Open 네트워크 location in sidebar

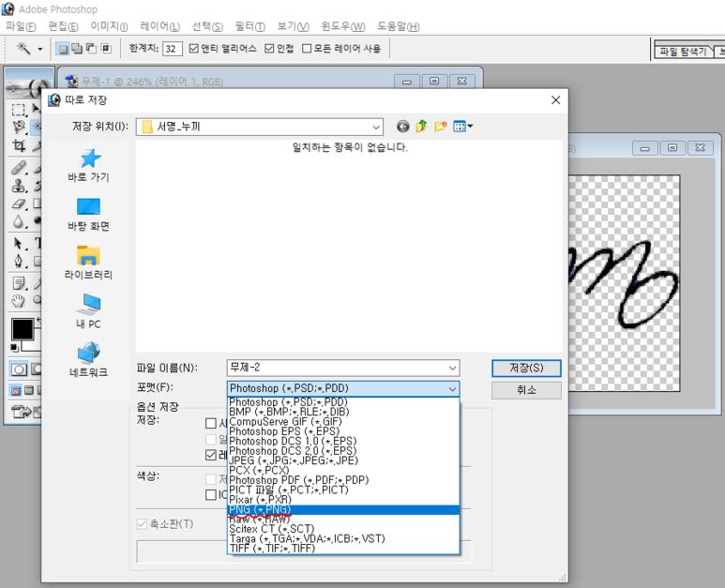[88, 360]
